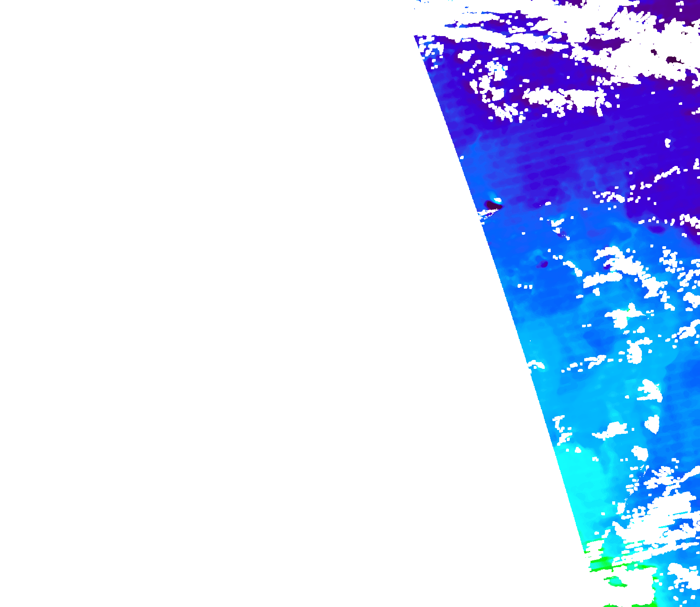
Task: Click the small white cloud touching the swath edge
Action: click(x=536, y=364)
